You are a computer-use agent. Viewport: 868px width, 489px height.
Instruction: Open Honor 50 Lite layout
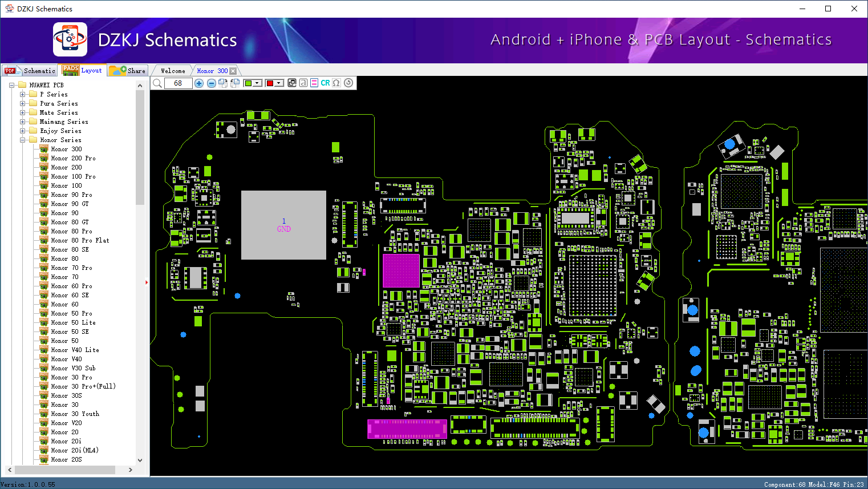pyautogui.click(x=73, y=322)
